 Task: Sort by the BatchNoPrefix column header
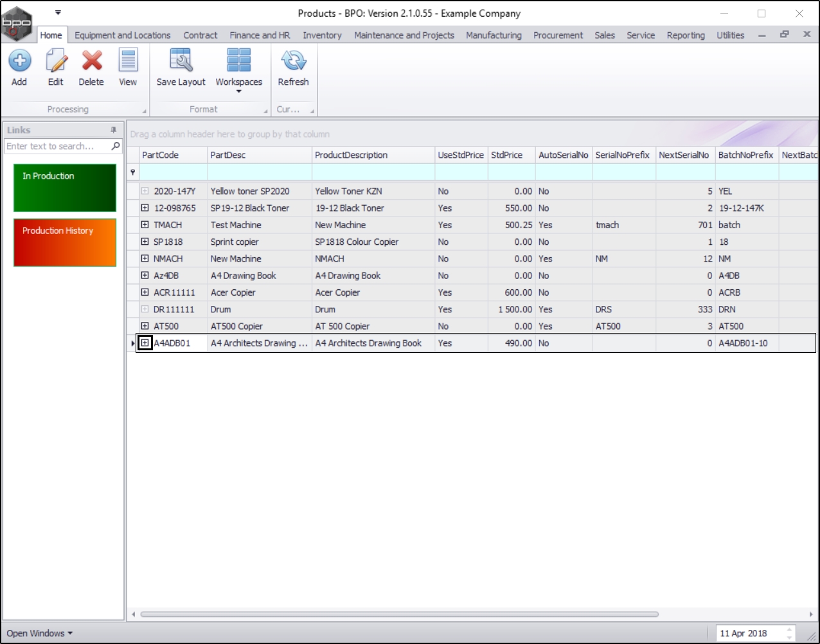point(747,155)
